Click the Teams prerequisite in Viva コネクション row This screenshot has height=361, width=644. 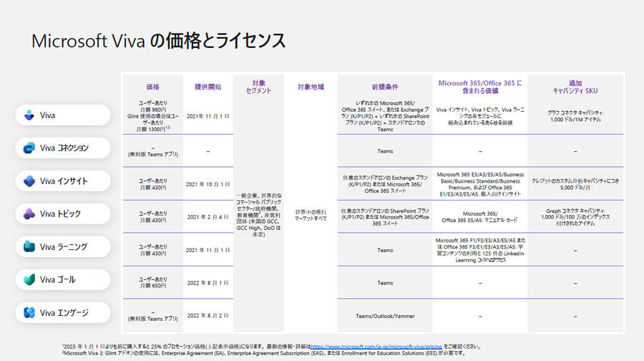385,151
